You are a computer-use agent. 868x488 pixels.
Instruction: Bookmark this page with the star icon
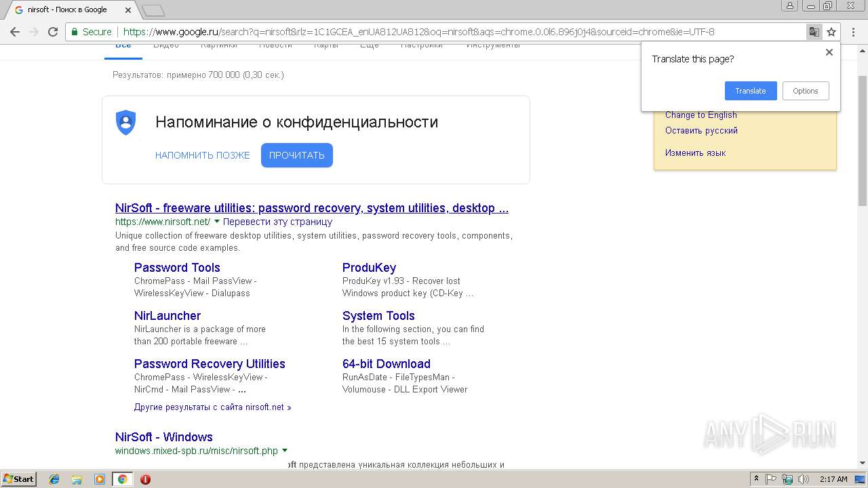[x=831, y=32]
